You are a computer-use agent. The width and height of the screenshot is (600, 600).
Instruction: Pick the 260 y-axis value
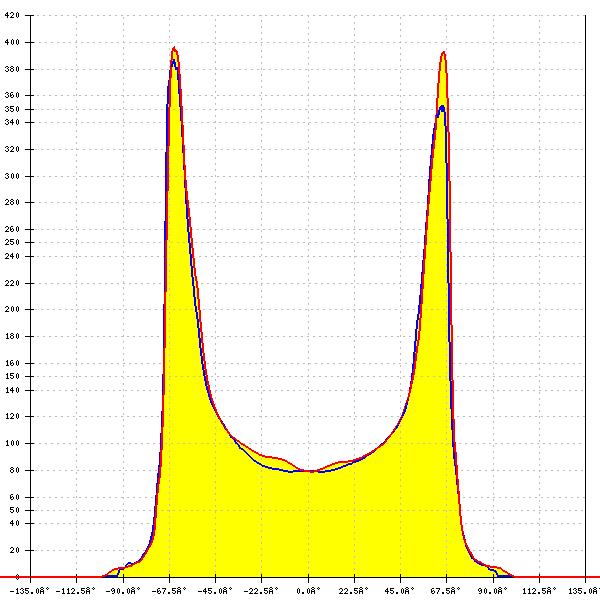pos(12,229)
